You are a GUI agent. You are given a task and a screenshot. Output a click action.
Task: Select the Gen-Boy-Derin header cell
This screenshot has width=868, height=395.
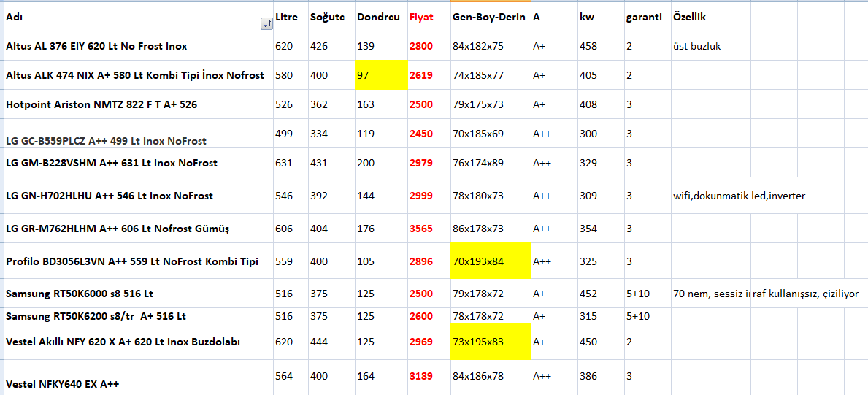[x=491, y=18]
